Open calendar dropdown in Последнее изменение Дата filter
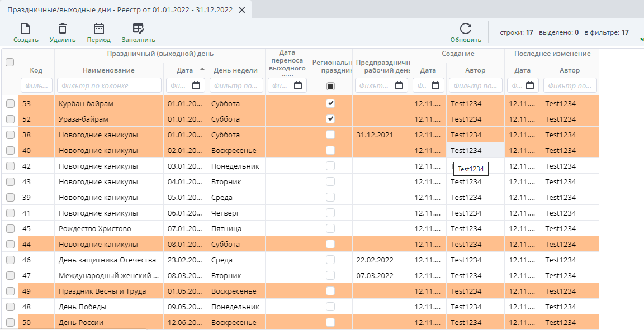The height and width of the screenshot is (330, 644). point(531,85)
